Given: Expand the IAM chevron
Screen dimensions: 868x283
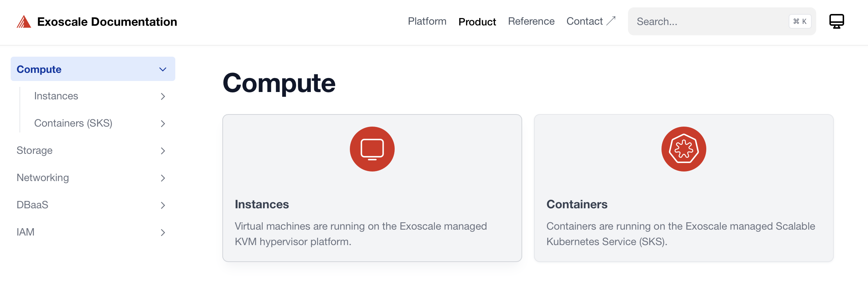Looking at the screenshot, I should (x=163, y=233).
